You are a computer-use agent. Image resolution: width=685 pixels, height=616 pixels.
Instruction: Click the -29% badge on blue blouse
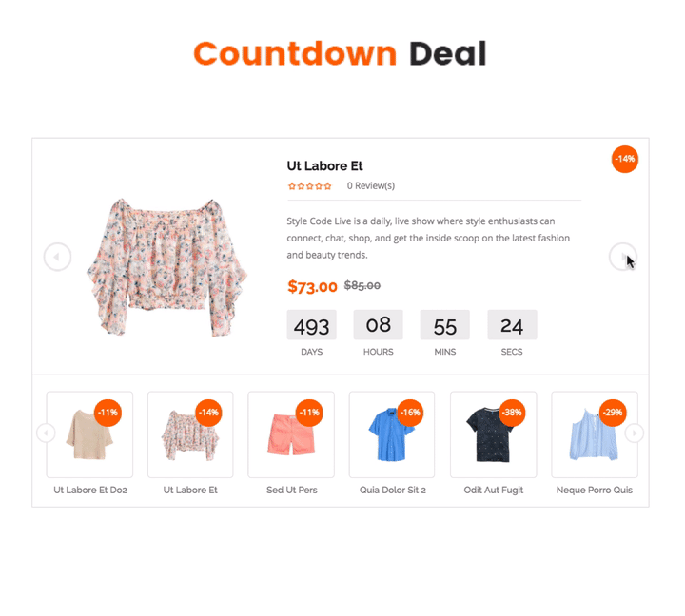(x=613, y=413)
